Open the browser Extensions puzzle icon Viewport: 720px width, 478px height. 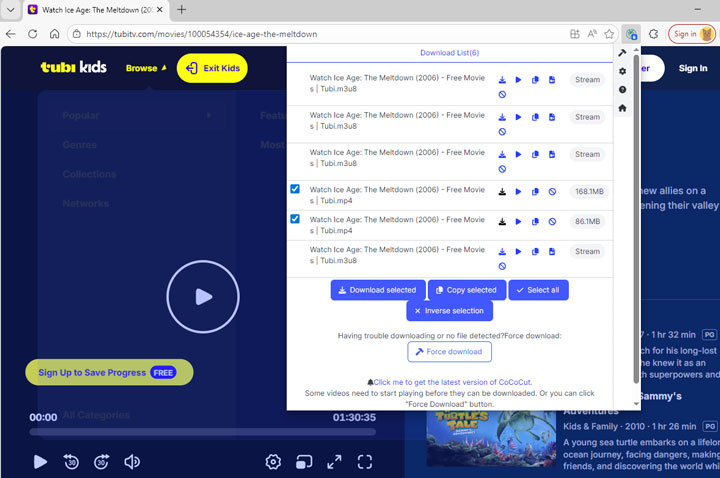(653, 34)
